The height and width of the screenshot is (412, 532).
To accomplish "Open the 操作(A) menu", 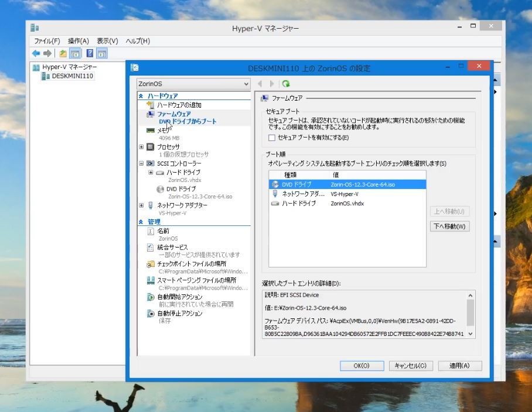I will pos(78,41).
